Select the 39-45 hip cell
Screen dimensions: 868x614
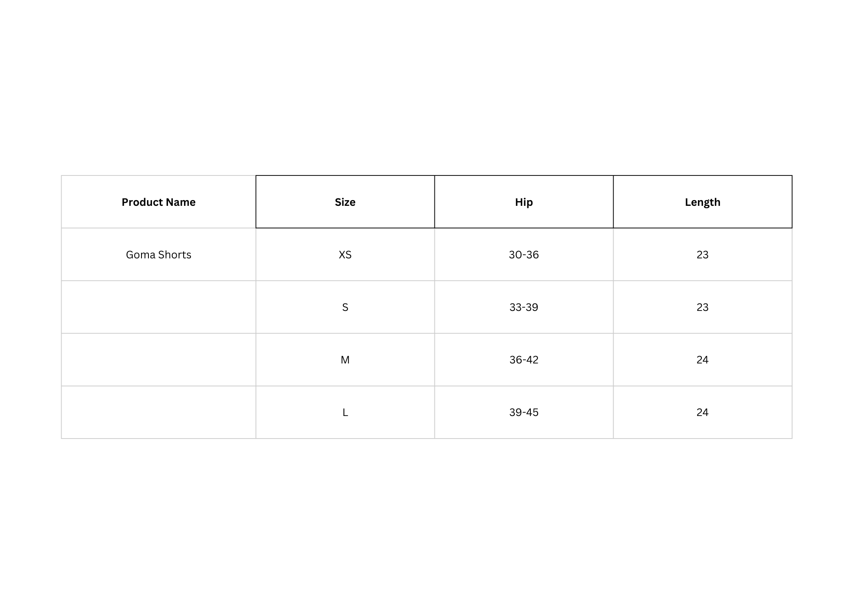(x=524, y=412)
